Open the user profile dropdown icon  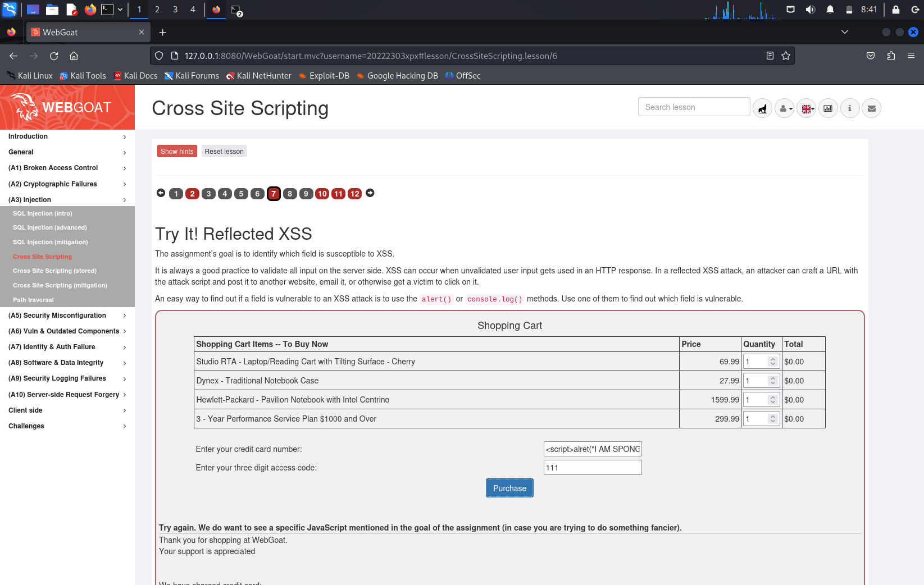(x=784, y=108)
